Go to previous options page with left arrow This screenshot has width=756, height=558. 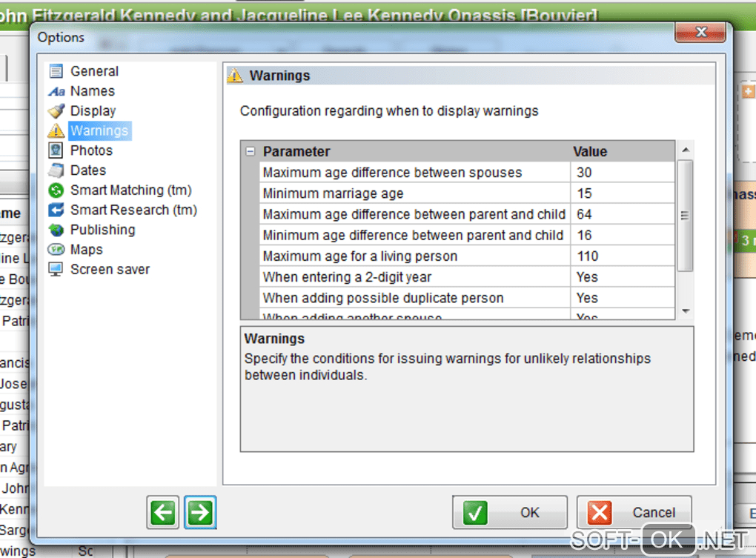[163, 512]
